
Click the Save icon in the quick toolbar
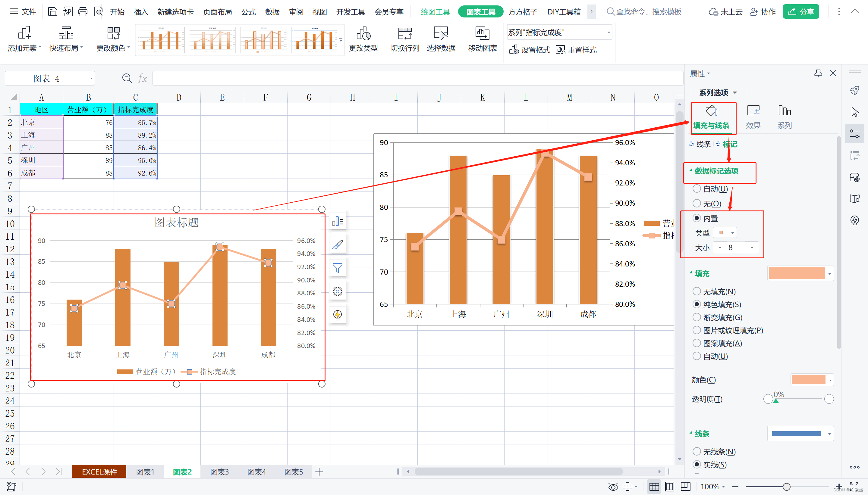[x=52, y=12]
